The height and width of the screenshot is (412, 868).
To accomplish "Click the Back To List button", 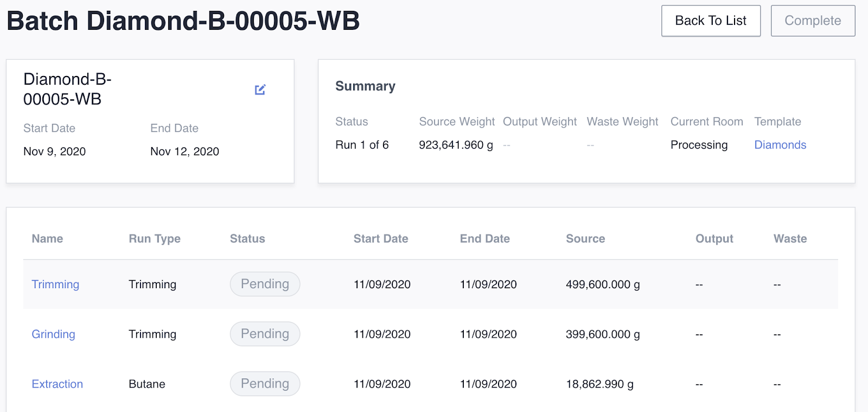I will [711, 21].
